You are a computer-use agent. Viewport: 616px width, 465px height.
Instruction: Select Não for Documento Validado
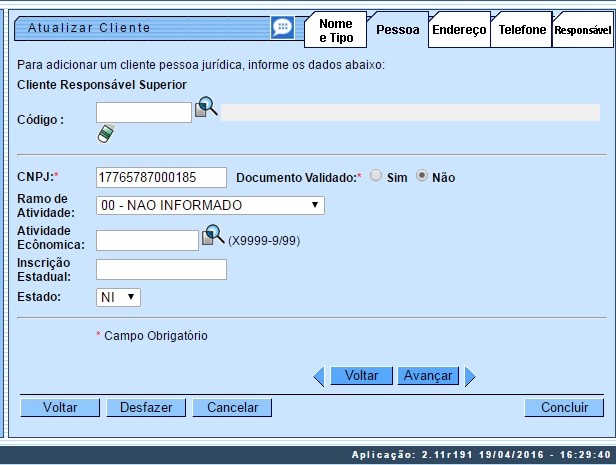point(422,176)
